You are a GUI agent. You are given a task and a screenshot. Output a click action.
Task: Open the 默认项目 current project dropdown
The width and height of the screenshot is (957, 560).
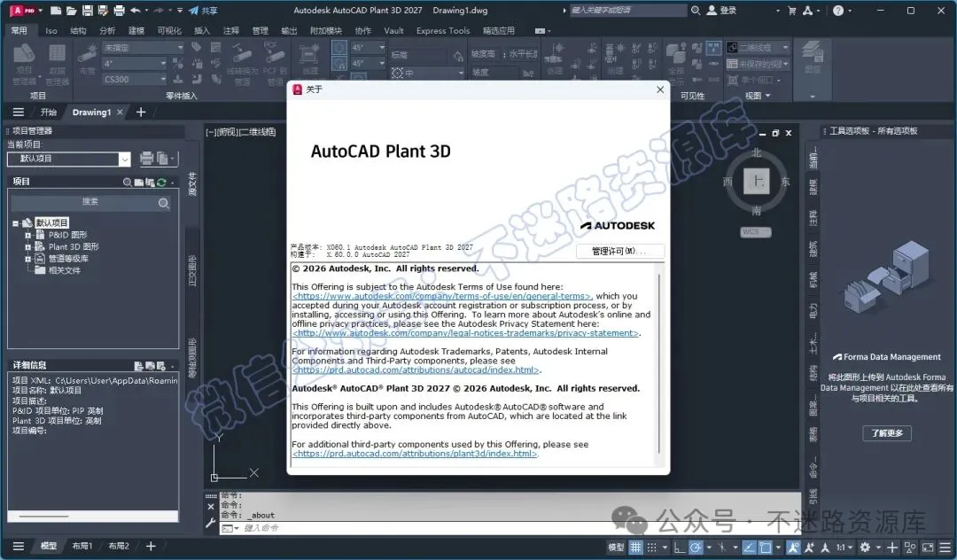(x=69, y=159)
